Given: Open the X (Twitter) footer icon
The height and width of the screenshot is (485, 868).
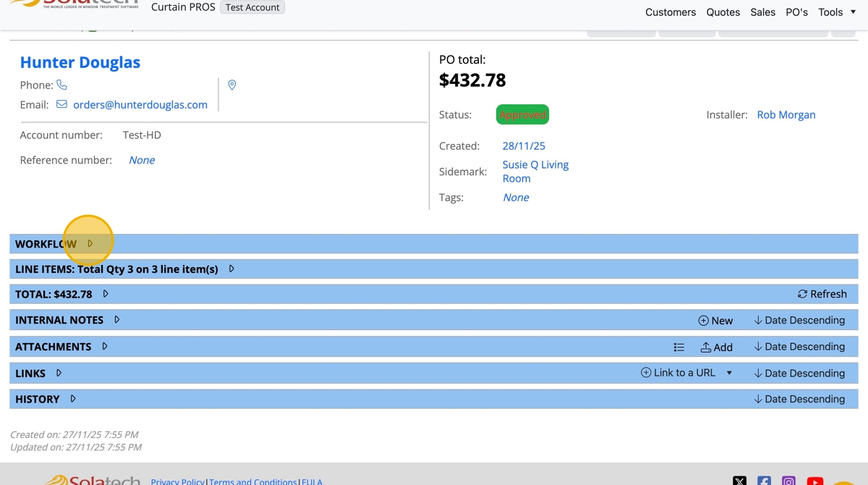Looking at the screenshot, I should coord(739,480).
